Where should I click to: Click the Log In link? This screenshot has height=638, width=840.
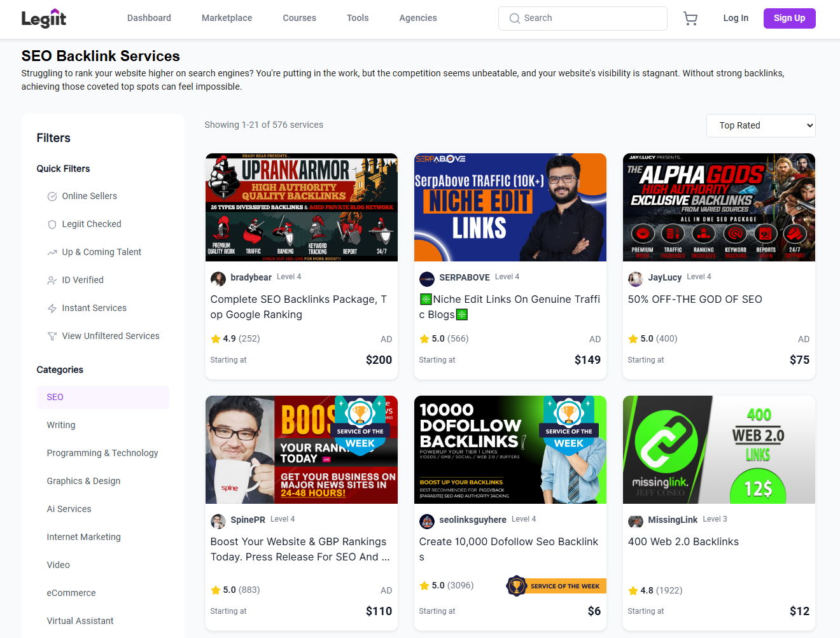click(736, 18)
